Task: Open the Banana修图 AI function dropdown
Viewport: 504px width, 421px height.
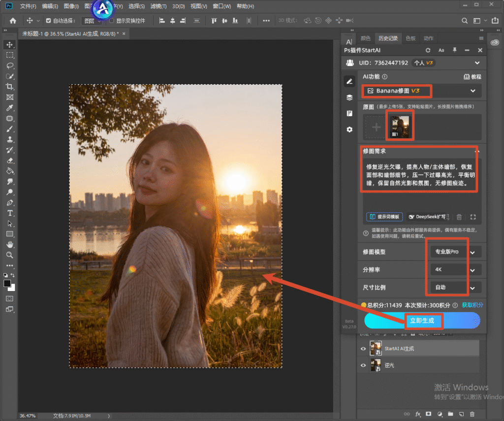Action: [422, 91]
